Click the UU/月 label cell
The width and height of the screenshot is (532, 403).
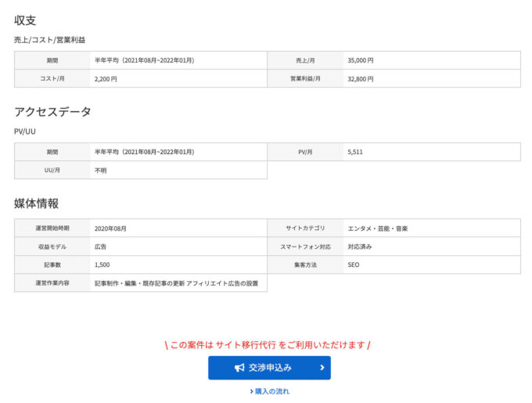[x=52, y=170]
